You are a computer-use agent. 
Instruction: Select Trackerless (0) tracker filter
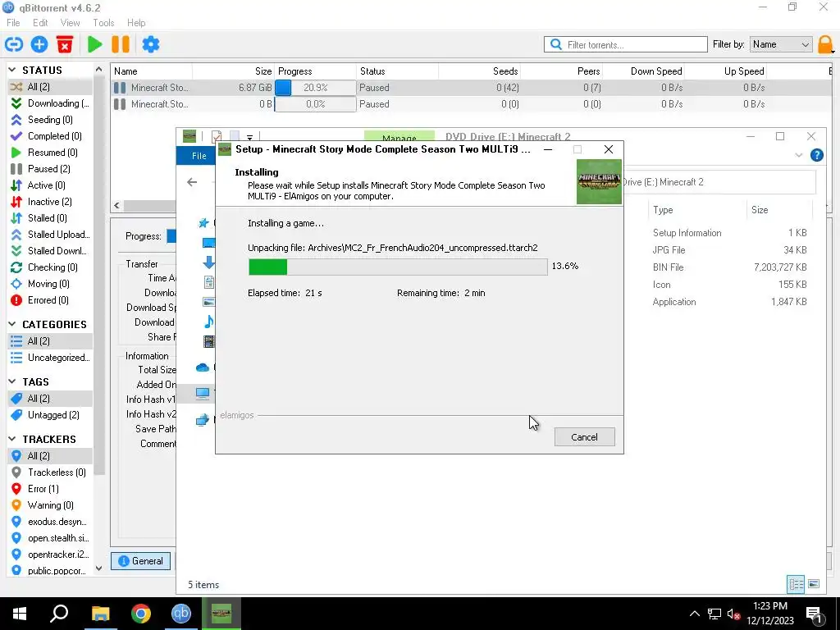pos(50,472)
